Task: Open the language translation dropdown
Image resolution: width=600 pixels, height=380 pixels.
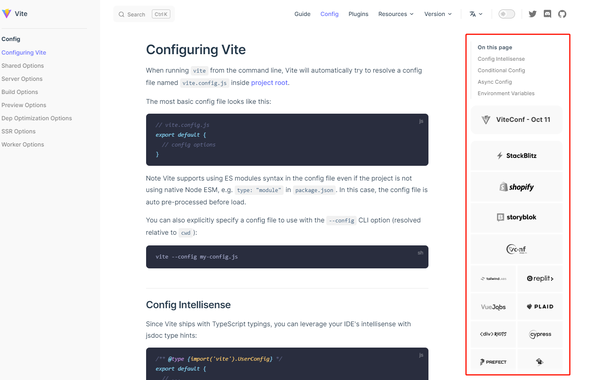Action: click(x=476, y=14)
